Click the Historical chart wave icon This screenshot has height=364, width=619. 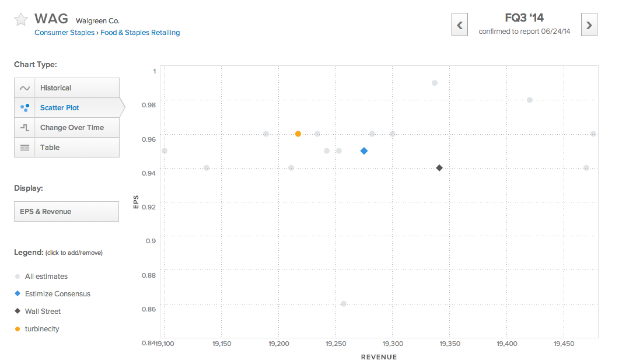coord(25,88)
